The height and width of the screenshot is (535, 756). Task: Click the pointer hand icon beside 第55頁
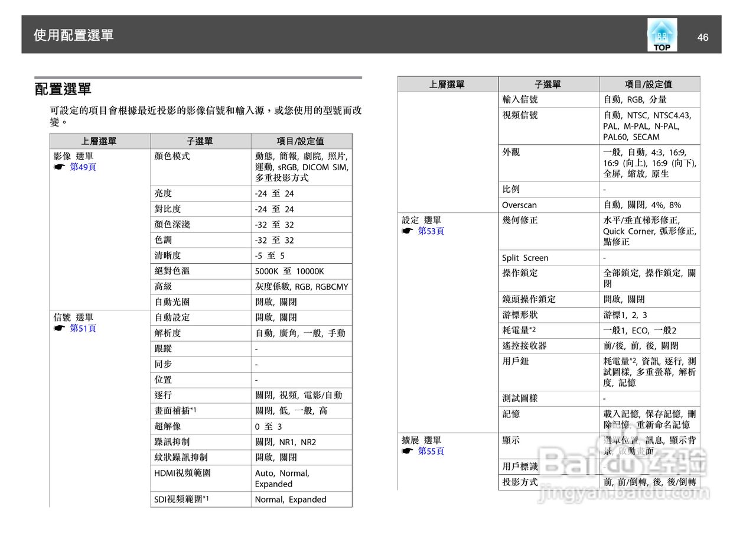pos(408,451)
